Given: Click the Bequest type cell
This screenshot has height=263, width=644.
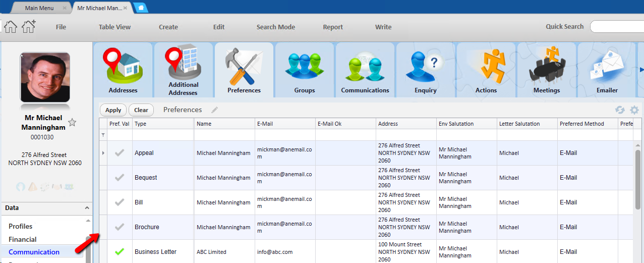Looking at the screenshot, I should coord(163,178).
